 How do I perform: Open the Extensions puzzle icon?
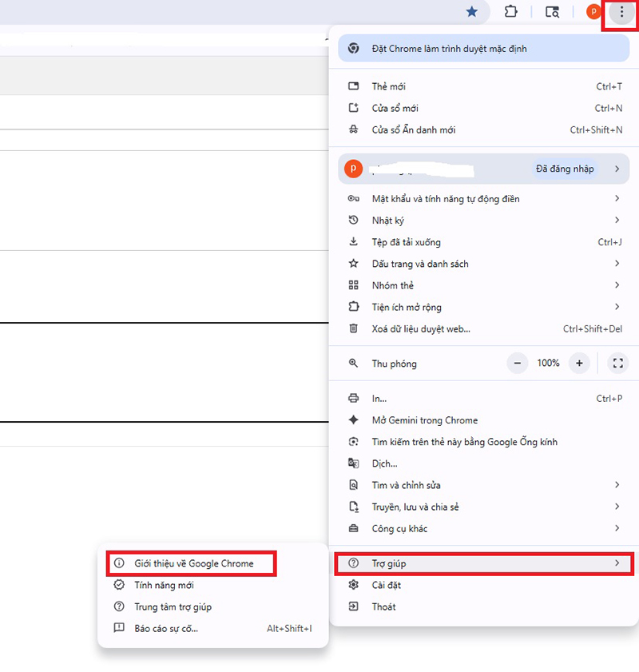(510, 11)
